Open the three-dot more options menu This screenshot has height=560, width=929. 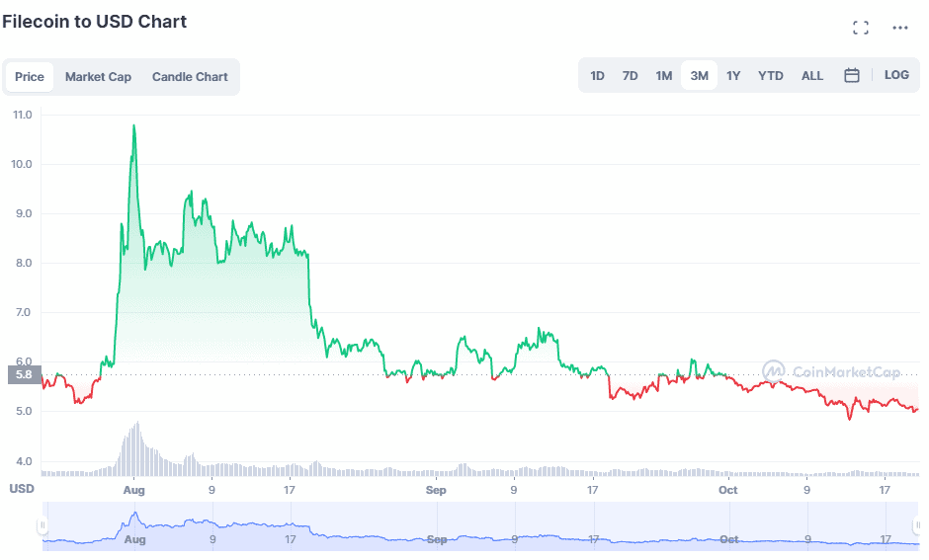pos(900,28)
